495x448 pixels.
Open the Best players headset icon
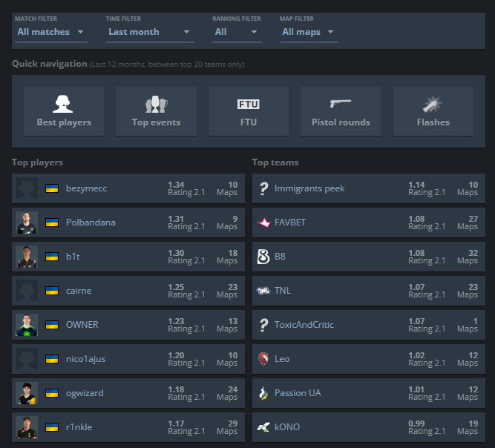point(62,104)
